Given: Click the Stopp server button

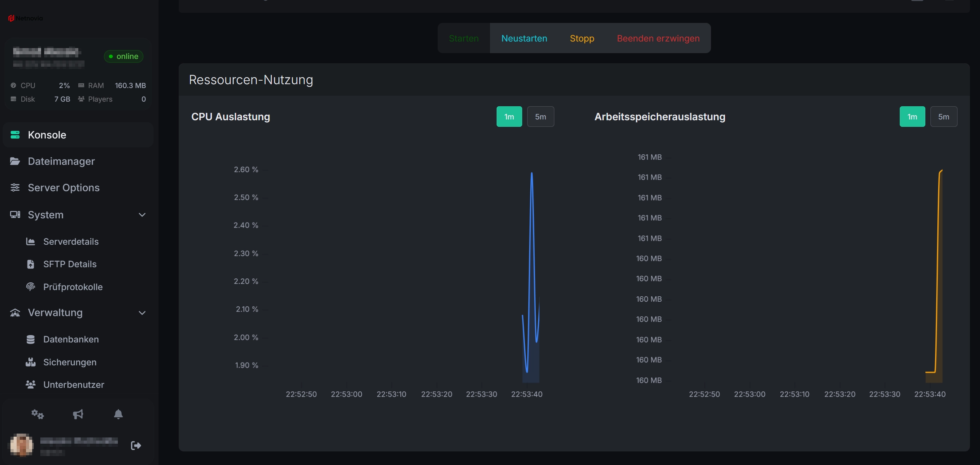Looking at the screenshot, I should (582, 38).
